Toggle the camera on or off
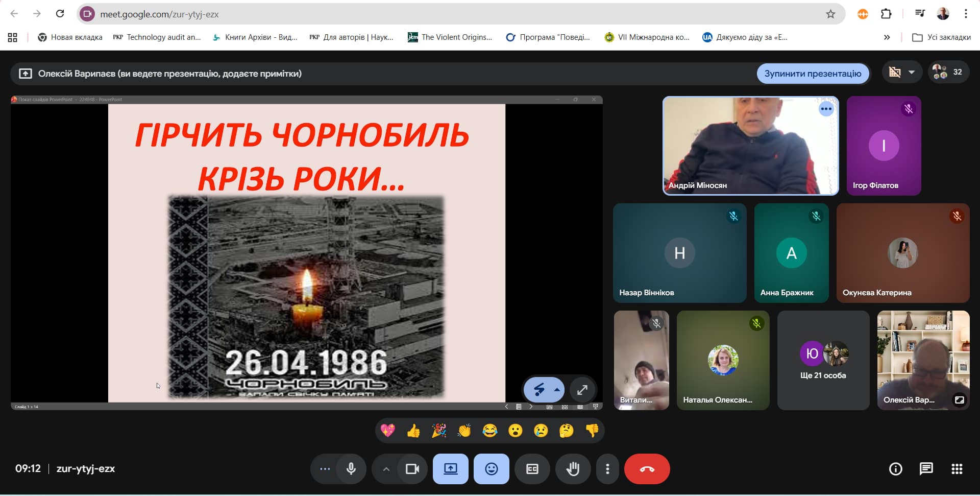The height and width of the screenshot is (496, 980). coord(412,469)
